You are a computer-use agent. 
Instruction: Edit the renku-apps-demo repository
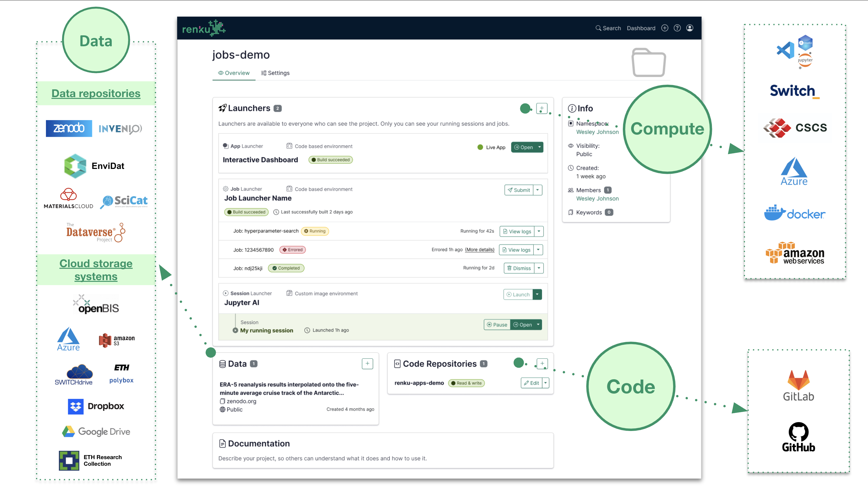531,383
